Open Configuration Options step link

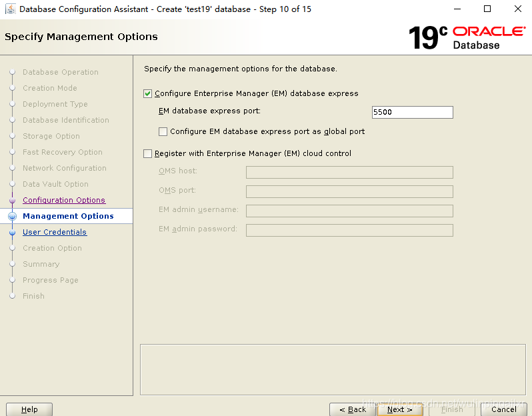tap(64, 200)
